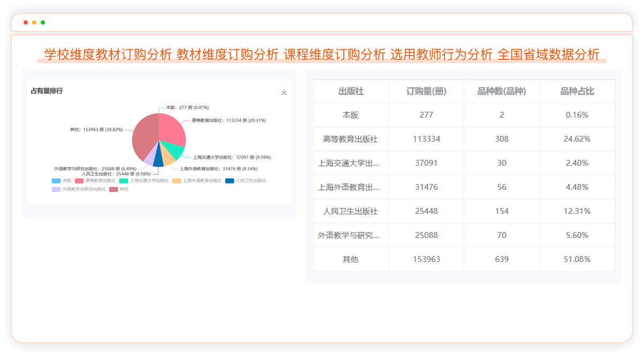Click the 外语教学与研究出版社 pie slice
The height and width of the screenshot is (356, 644).
point(150,156)
